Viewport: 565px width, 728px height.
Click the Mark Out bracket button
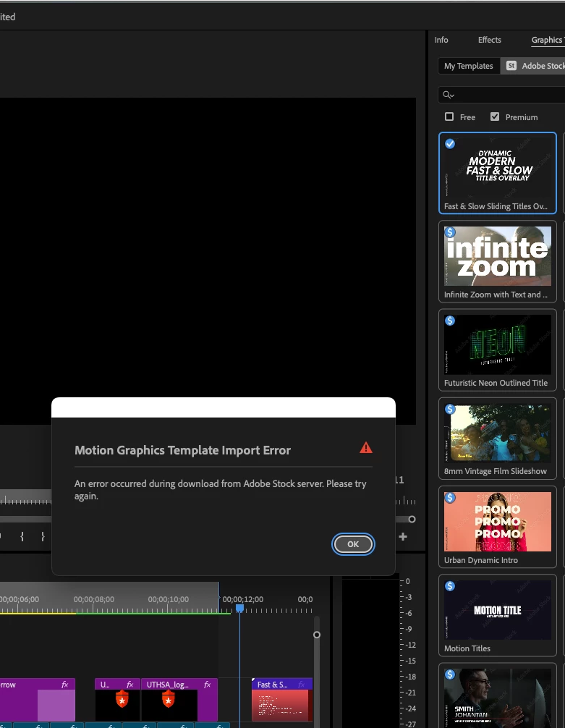tap(43, 537)
